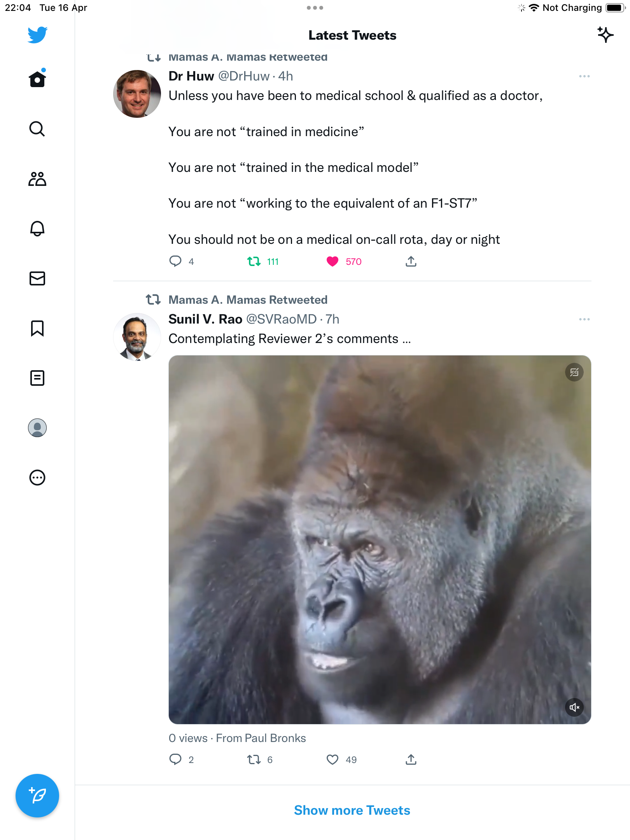Open Lists icon in sidebar
The width and height of the screenshot is (630, 840).
(x=37, y=378)
